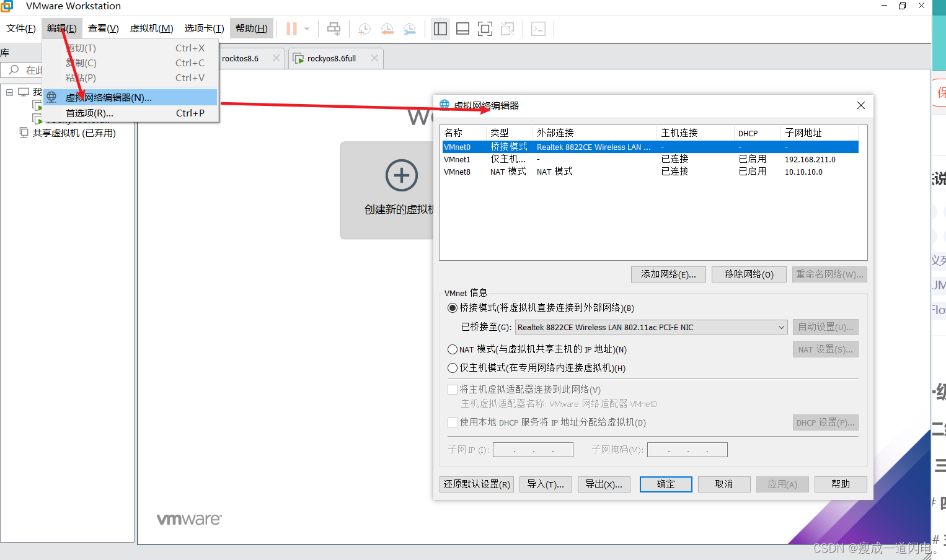The height and width of the screenshot is (560, 946).
Task: Click the unity mode toolbar icon
Action: click(507, 28)
